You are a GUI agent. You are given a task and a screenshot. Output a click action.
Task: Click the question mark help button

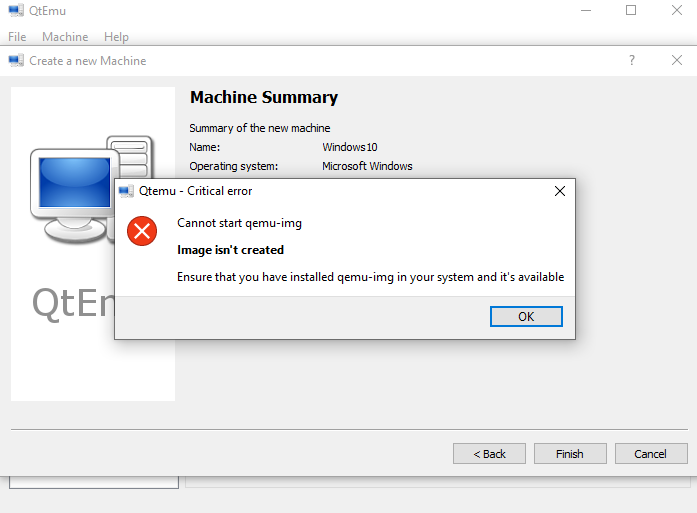point(632,60)
